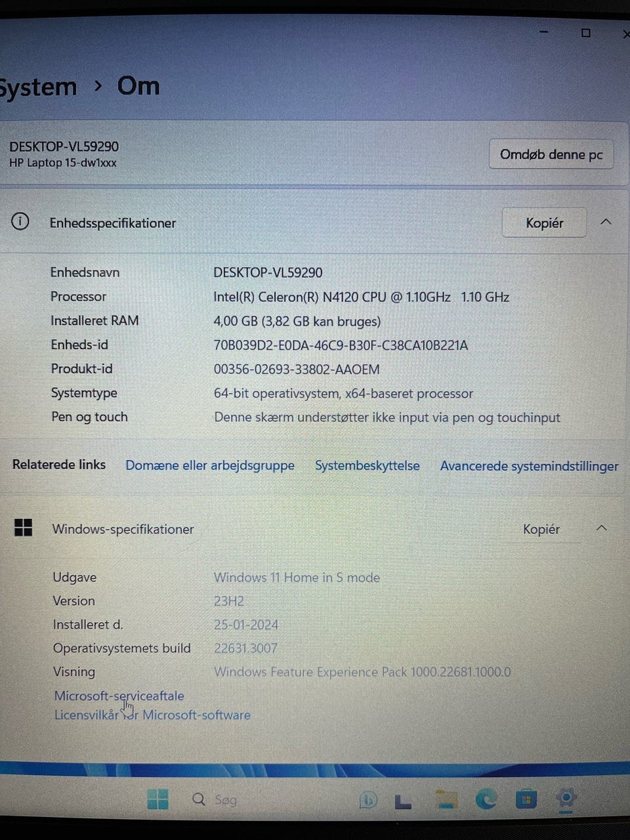Click the Produkt-id value 00356-02693-33802-AAOEM

(x=297, y=369)
